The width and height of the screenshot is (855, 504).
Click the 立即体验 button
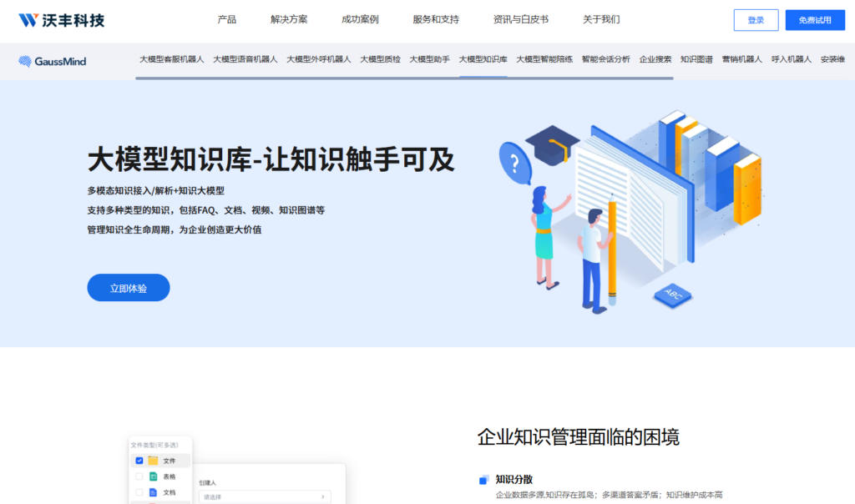click(128, 287)
